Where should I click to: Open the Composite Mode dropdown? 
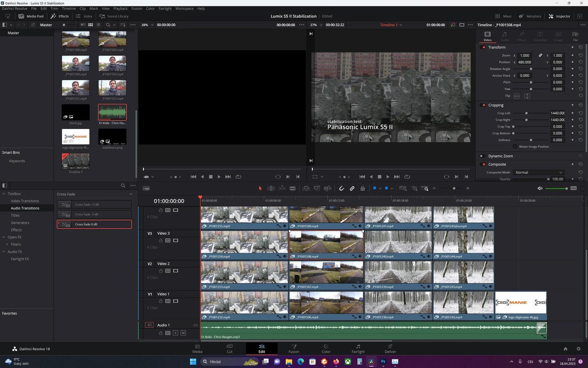tap(538, 173)
